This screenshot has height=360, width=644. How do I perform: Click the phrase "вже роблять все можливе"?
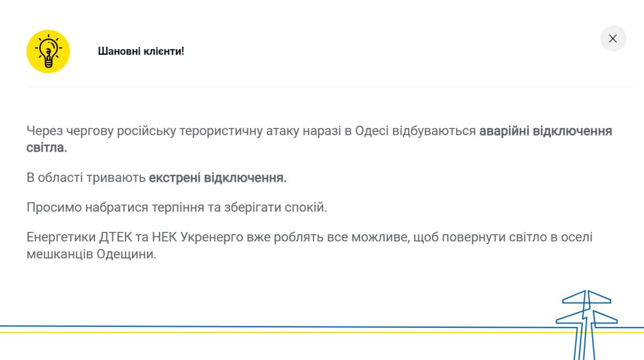click(327, 237)
